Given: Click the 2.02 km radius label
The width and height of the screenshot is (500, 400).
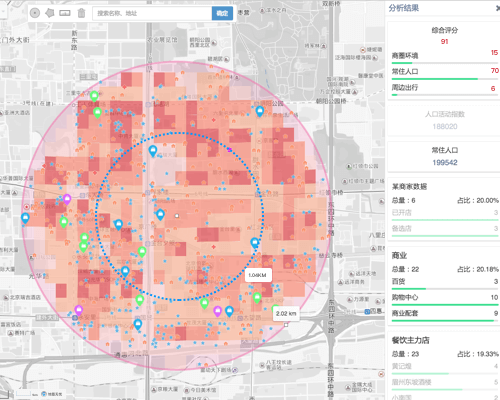Looking at the screenshot, I should coord(286,314).
